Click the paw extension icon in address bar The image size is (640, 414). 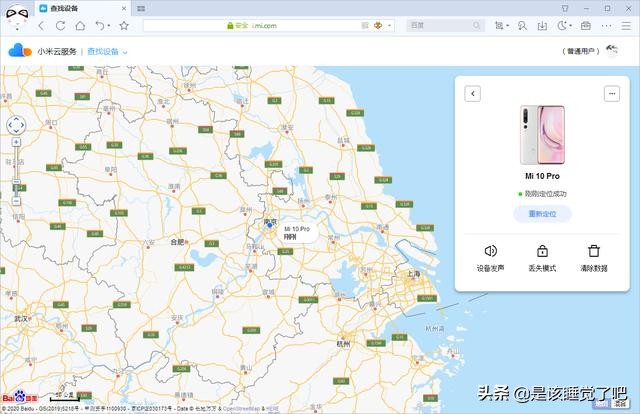378,25
